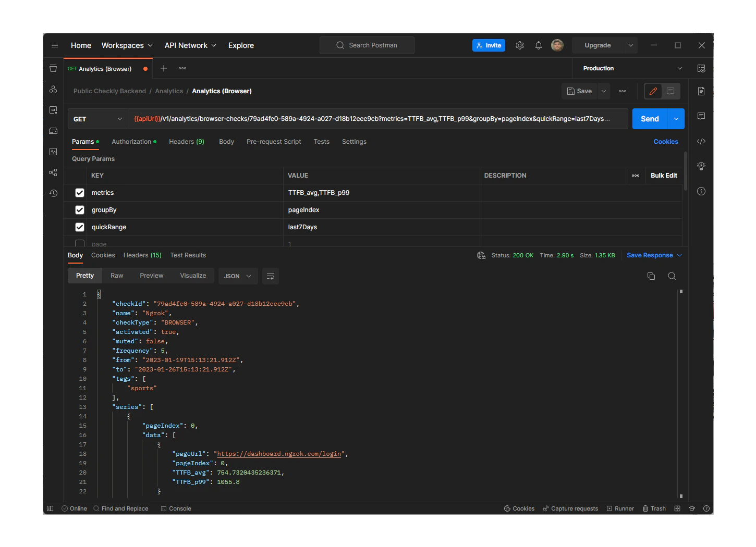Click the Send button

pyautogui.click(x=650, y=119)
